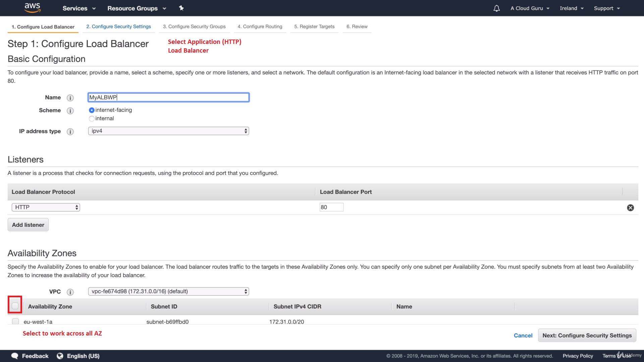
Task: Open the notifications bell icon
Action: 496,8
